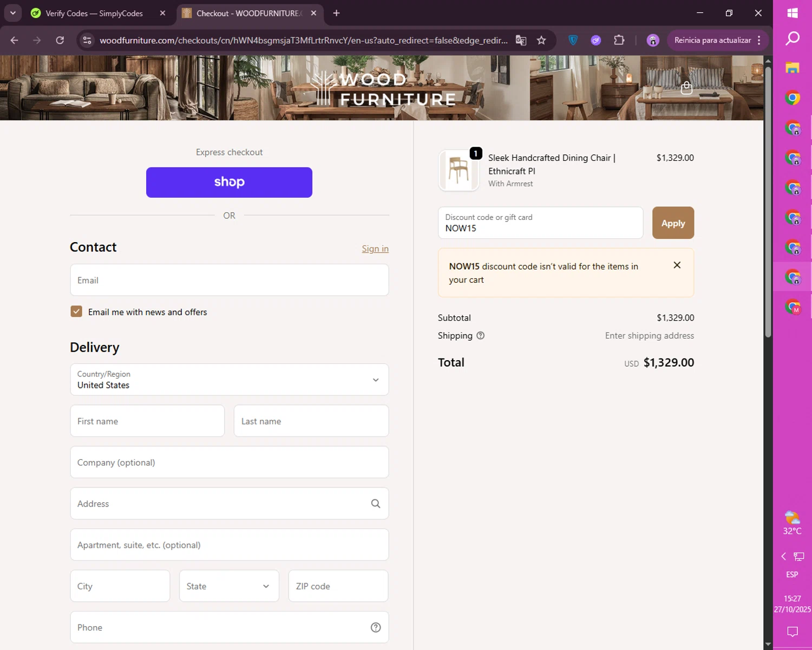Open the Bitwarden shield extension
The height and width of the screenshot is (650, 812).
[573, 40]
